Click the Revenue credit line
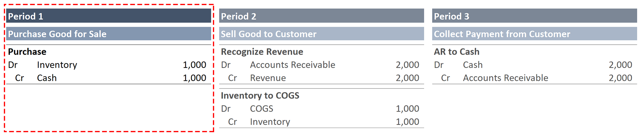 click(x=321, y=78)
